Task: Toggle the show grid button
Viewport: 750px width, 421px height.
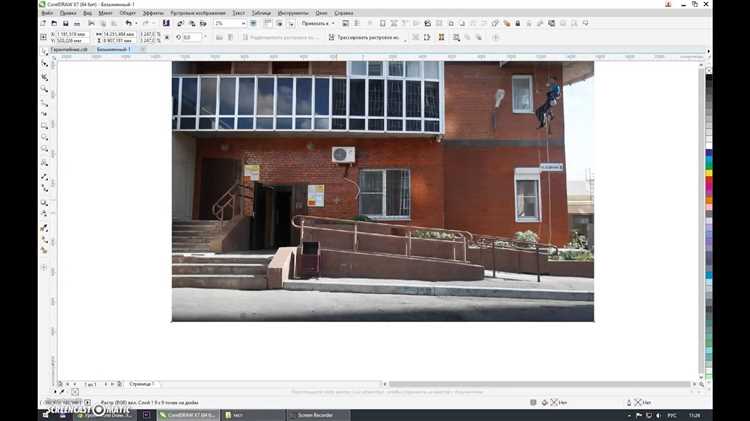Action: pyautogui.click(x=279, y=23)
